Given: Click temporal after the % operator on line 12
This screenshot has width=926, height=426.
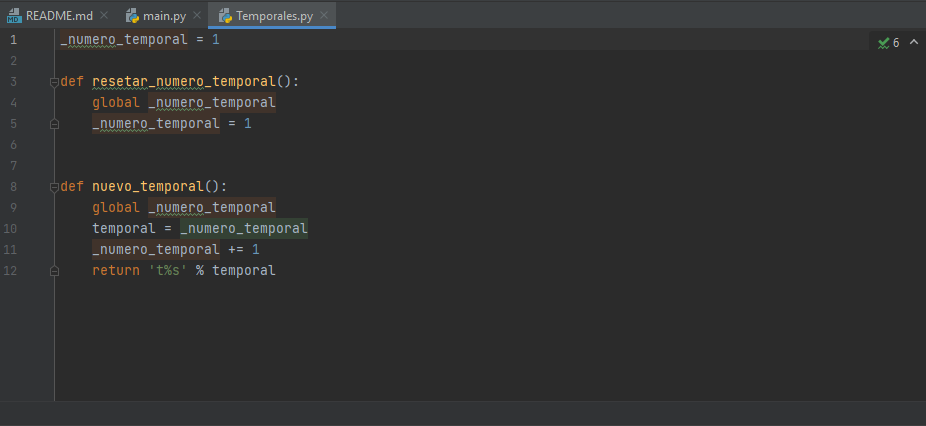Looking at the screenshot, I should tap(244, 271).
